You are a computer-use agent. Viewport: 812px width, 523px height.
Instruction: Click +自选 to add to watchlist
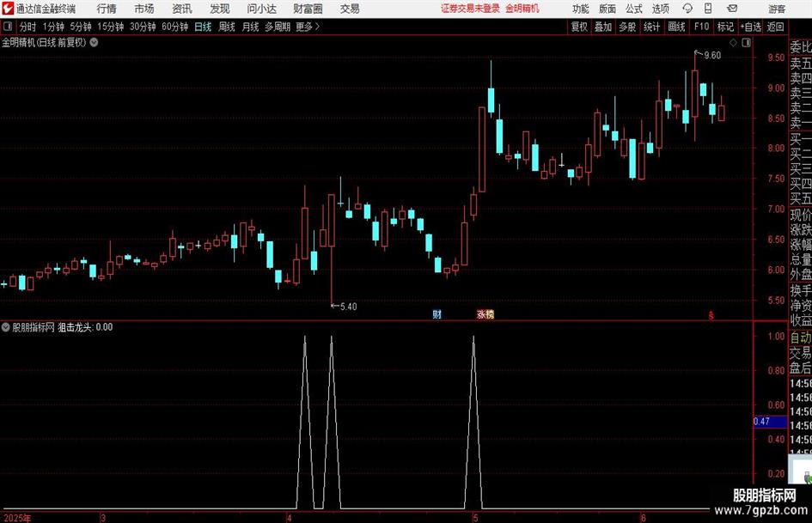750,27
